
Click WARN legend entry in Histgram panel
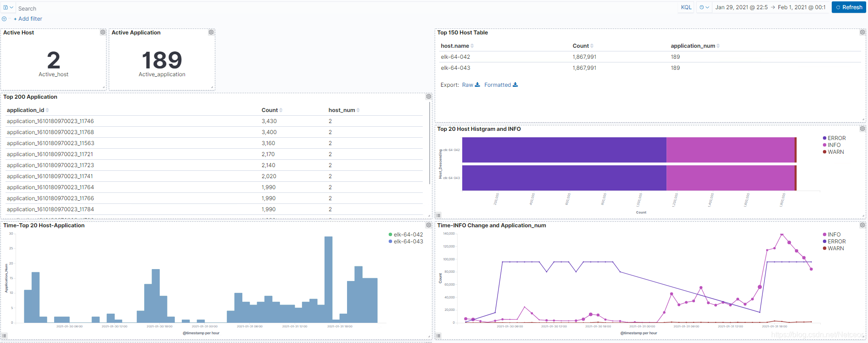pyautogui.click(x=834, y=152)
